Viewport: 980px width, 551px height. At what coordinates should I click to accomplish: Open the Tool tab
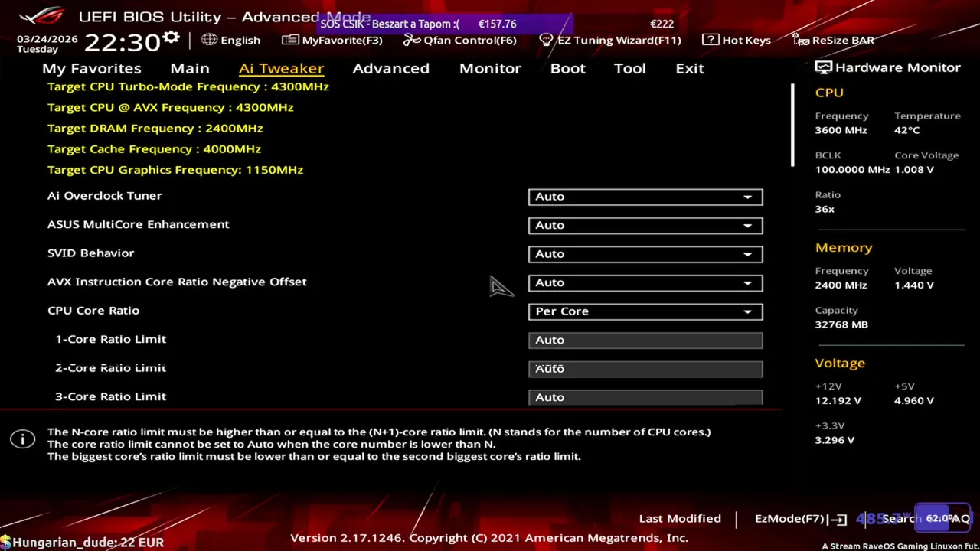coord(629,68)
